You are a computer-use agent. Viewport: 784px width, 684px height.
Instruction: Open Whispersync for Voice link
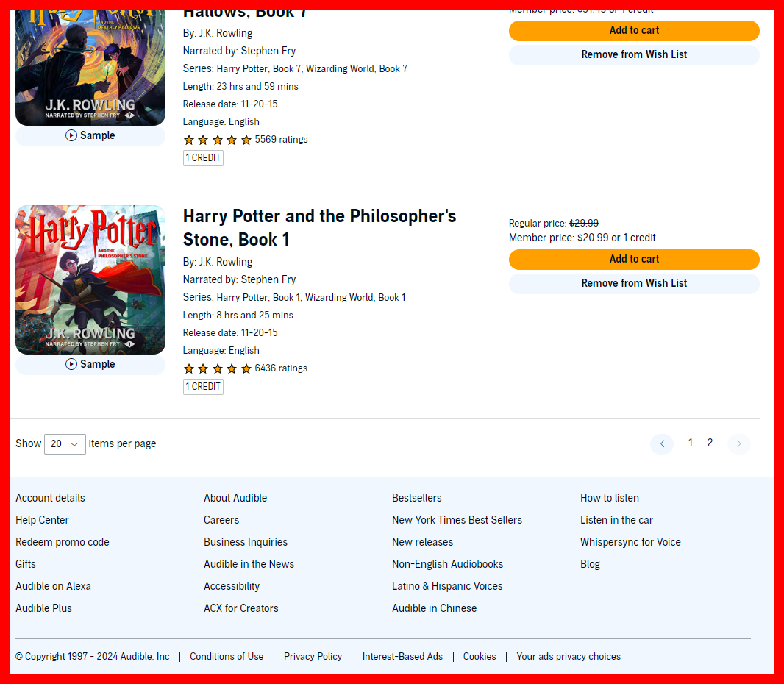pyautogui.click(x=630, y=542)
